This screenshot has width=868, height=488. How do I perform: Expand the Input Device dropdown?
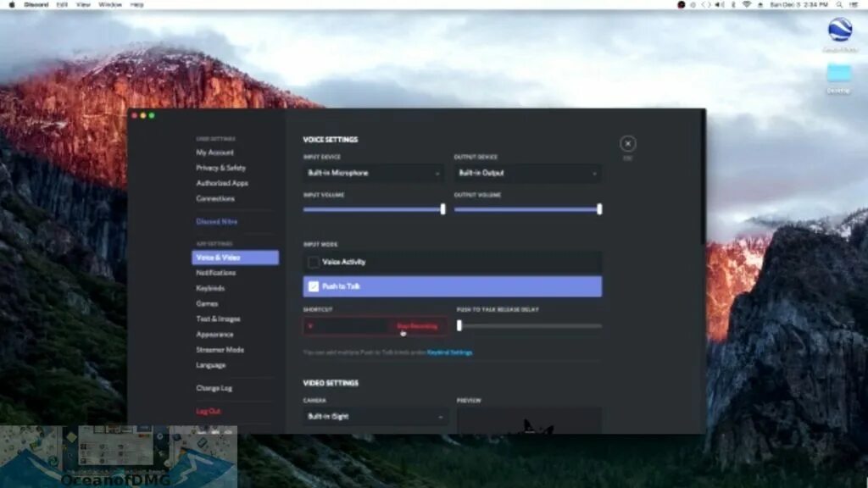(374, 173)
